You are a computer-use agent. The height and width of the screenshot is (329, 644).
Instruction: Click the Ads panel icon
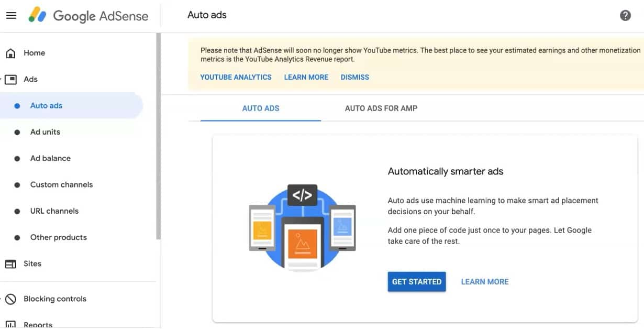pyautogui.click(x=10, y=79)
